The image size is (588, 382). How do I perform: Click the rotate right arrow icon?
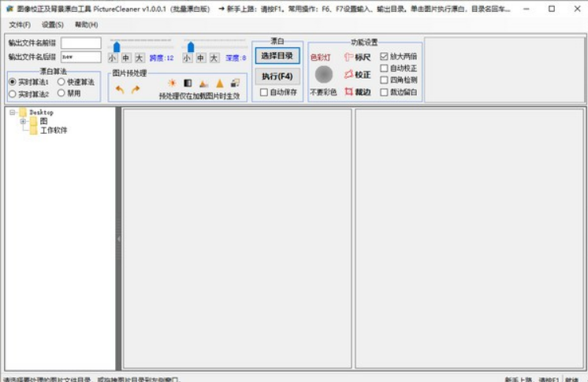click(136, 90)
